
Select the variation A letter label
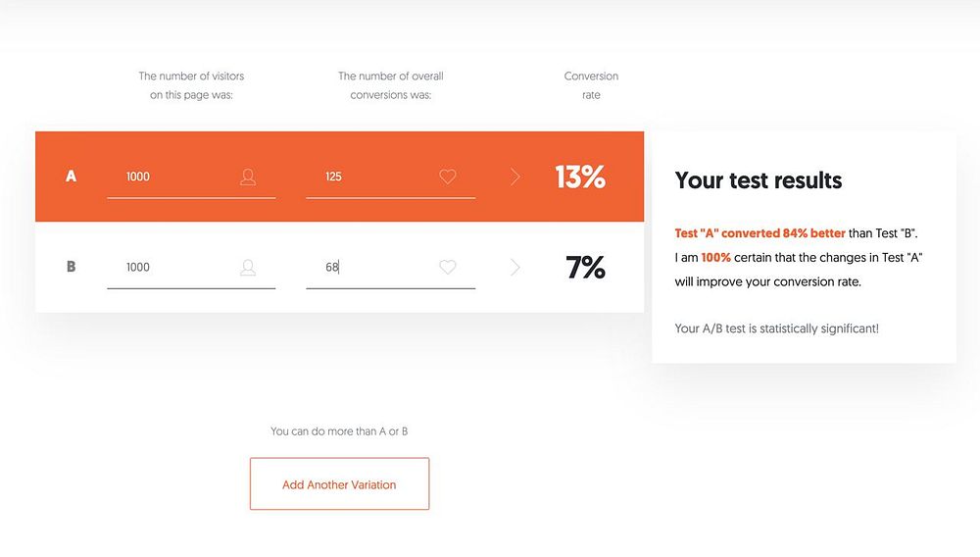(71, 177)
